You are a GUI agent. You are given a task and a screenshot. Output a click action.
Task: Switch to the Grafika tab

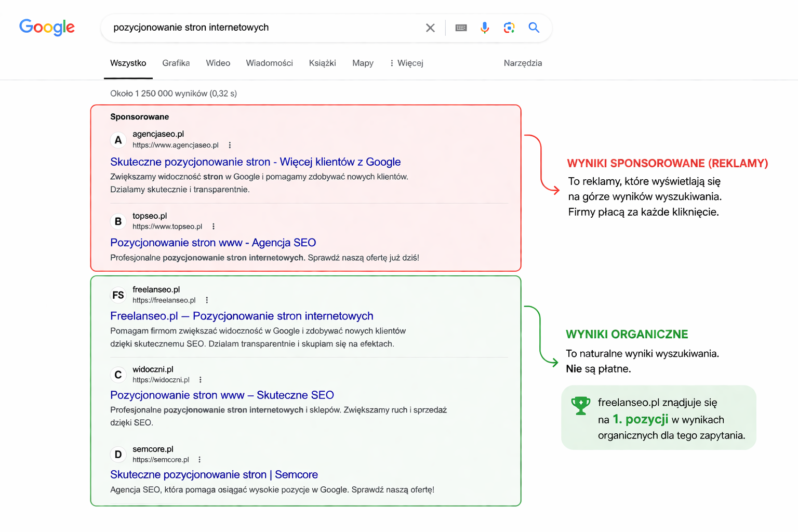[176, 63]
